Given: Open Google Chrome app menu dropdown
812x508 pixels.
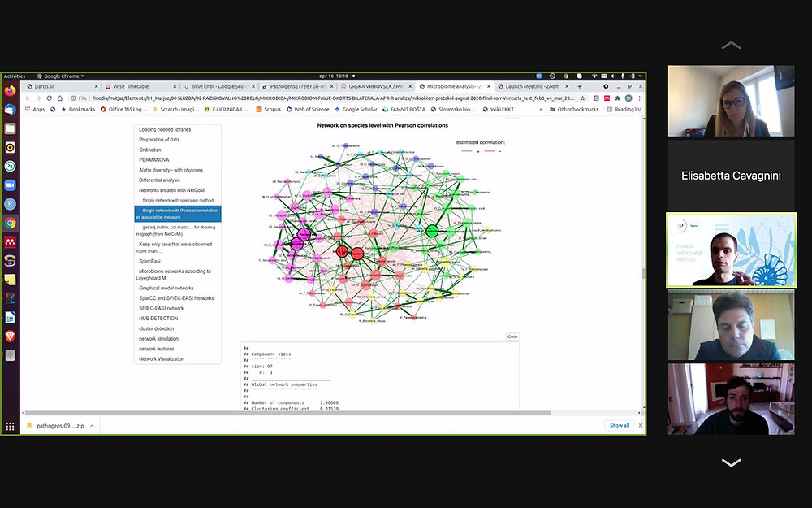Looking at the screenshot, I should (61, 76).
